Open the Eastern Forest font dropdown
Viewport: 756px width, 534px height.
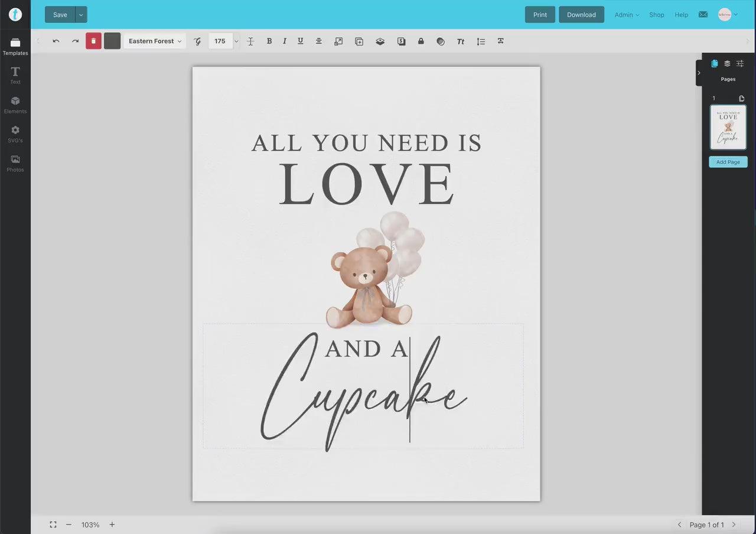click(155, 41)
